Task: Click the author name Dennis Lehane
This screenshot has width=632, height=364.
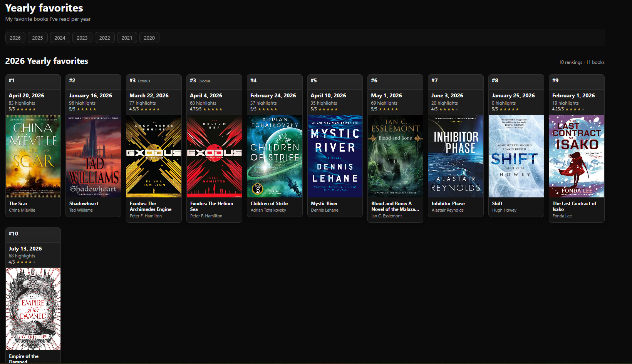Action: (325, 210)
